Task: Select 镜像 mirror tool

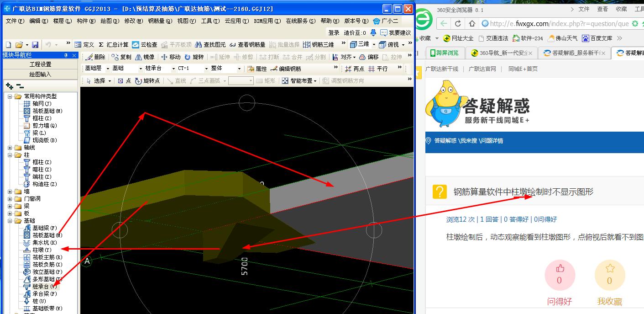Action: [145, 57]
